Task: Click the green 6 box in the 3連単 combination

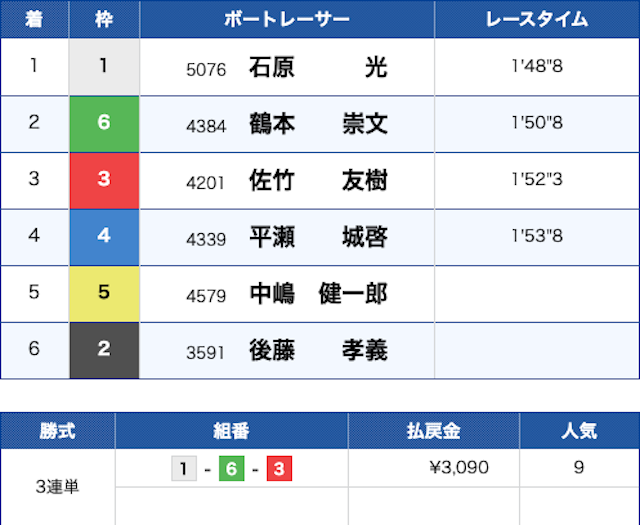Action: pyautogui.click(x=232, y=468)
